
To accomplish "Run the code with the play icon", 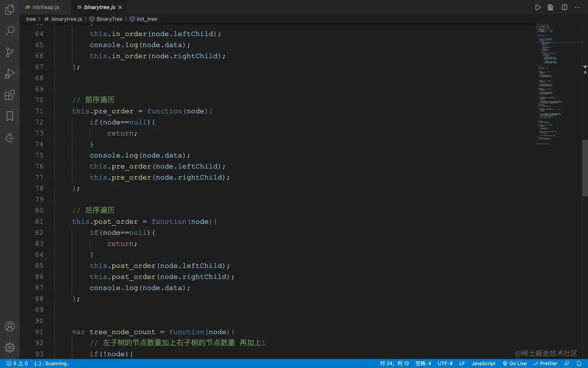I will coord(538,7).
